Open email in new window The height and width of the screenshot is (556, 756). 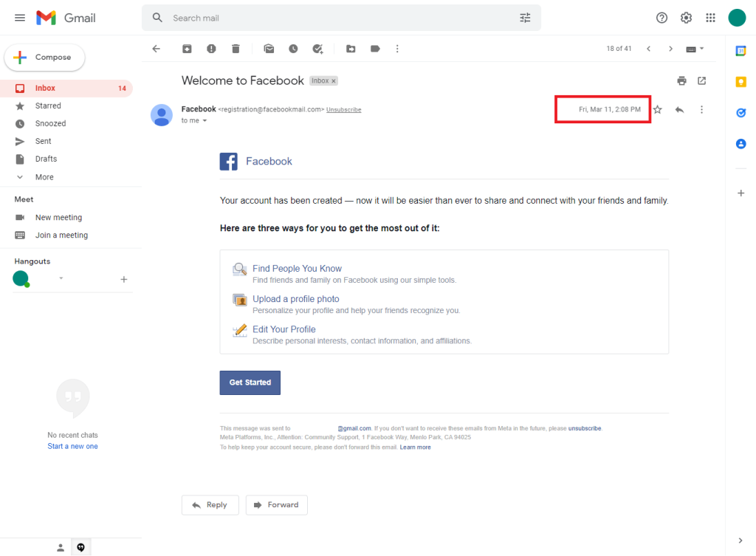[702, 80]
